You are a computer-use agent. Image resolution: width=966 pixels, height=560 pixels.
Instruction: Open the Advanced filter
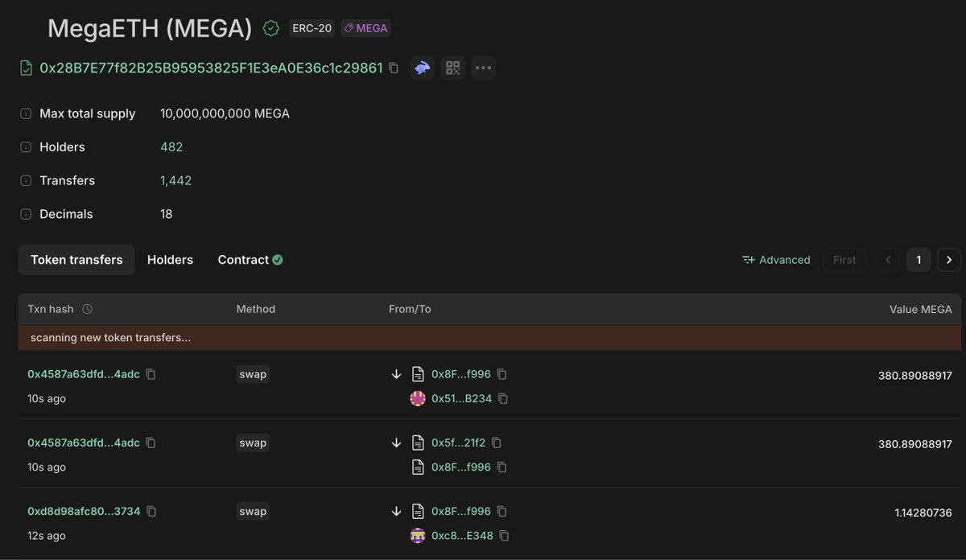point(776,260)
